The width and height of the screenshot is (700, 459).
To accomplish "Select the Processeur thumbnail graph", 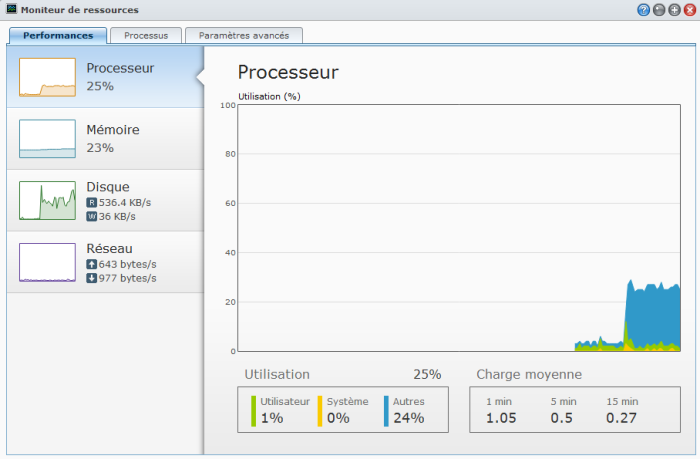I will point(47,77).
